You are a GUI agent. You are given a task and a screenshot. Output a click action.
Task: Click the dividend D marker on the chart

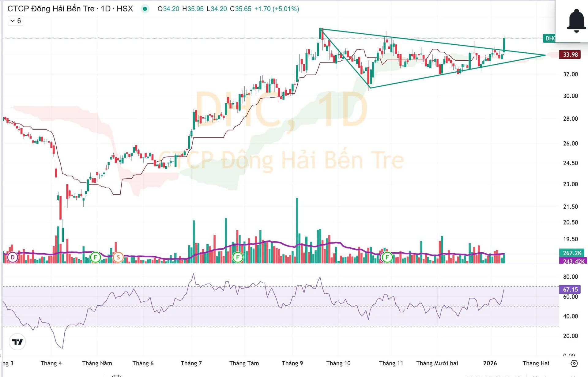click(13, 257)
